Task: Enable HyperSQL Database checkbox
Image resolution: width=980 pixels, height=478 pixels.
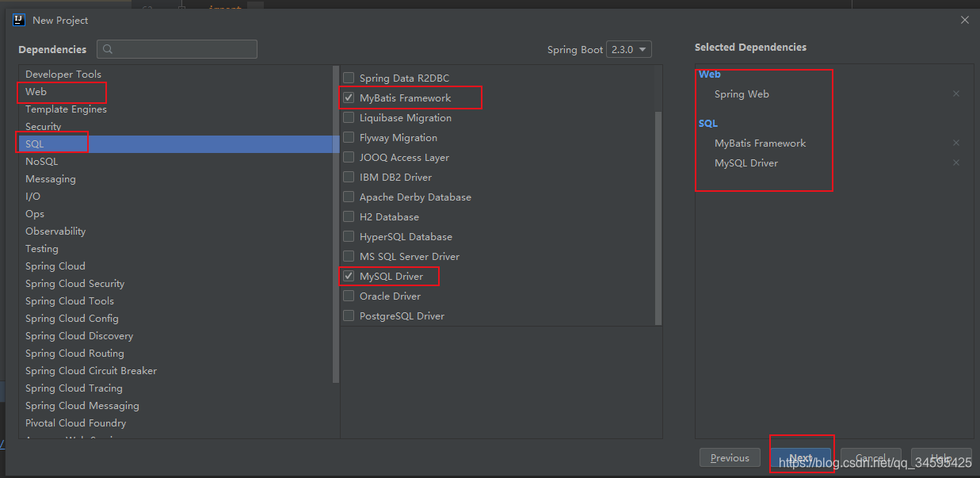Action: (349, 236)
